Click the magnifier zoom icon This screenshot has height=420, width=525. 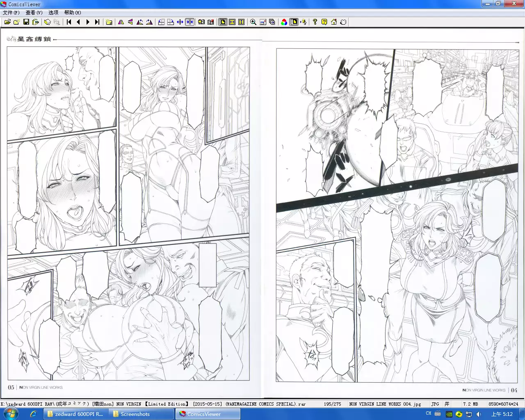point(253,22)
